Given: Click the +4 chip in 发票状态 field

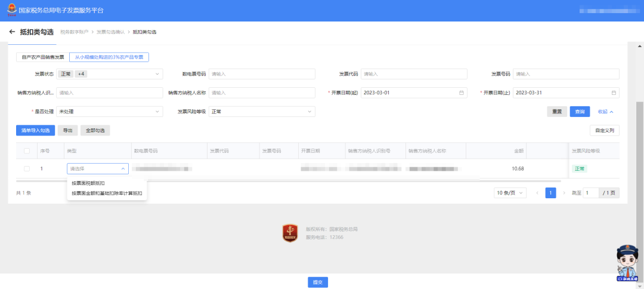Looking at the screenshot, I should pyautogui.click(x=81, y=74).
